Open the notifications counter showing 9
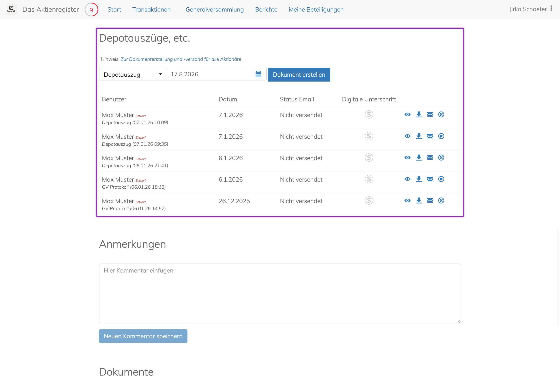 tap(91, 9)
